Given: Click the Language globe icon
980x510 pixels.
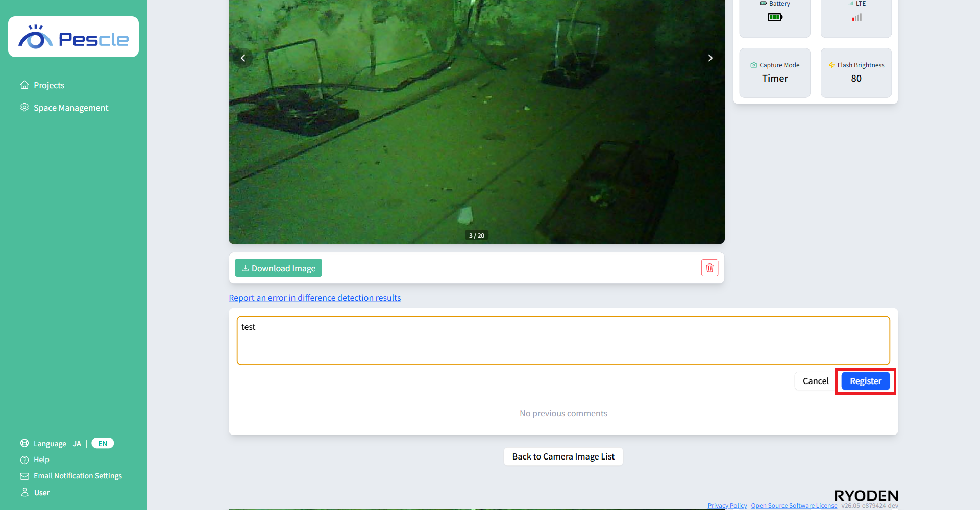Looking at the screenshot, I should tap(24, 443).
